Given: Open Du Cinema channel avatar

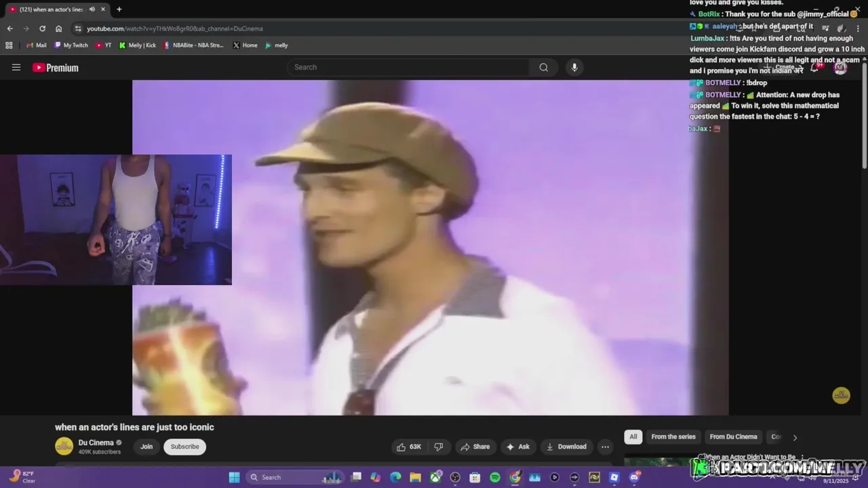Looking at the screenshot, I should point(64,446).
